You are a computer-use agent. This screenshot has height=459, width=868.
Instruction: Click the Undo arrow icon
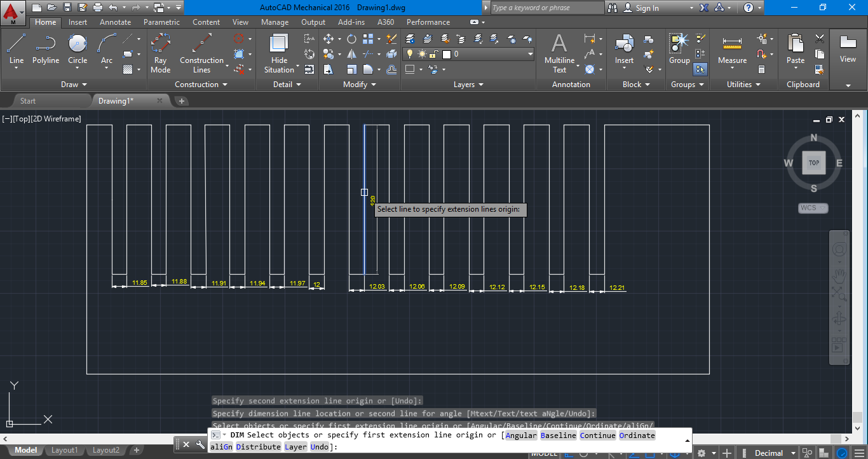[x=113, y=8]
